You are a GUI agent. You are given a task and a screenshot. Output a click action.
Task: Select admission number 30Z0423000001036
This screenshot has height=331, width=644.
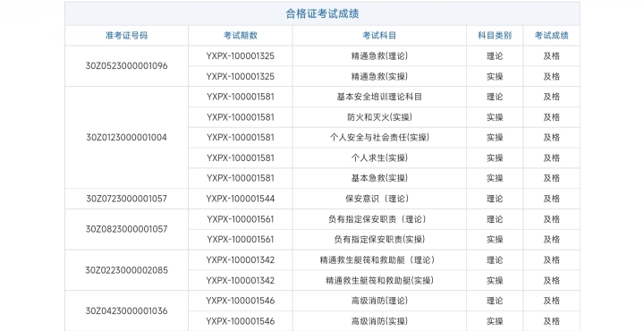click(x=126, y=311)
